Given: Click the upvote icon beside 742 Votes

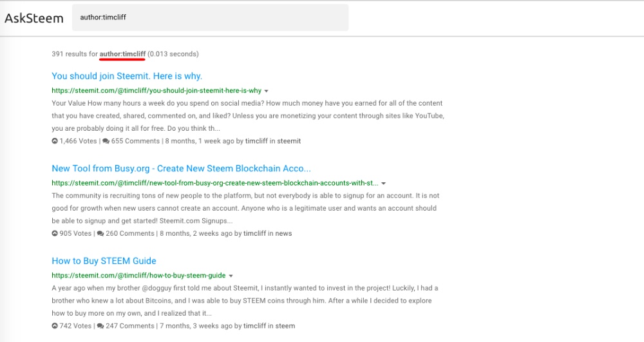Looking at the screenshot, I should coord(55,326).
